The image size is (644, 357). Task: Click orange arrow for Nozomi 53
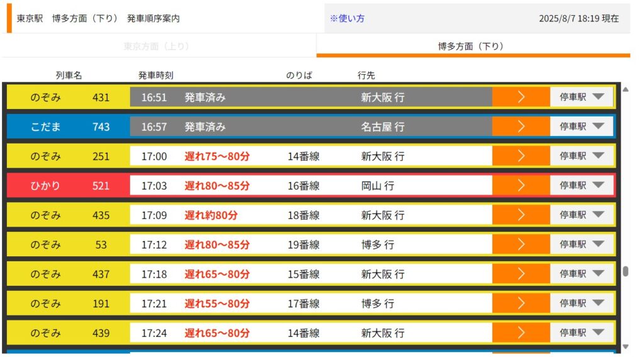[521, 244]
